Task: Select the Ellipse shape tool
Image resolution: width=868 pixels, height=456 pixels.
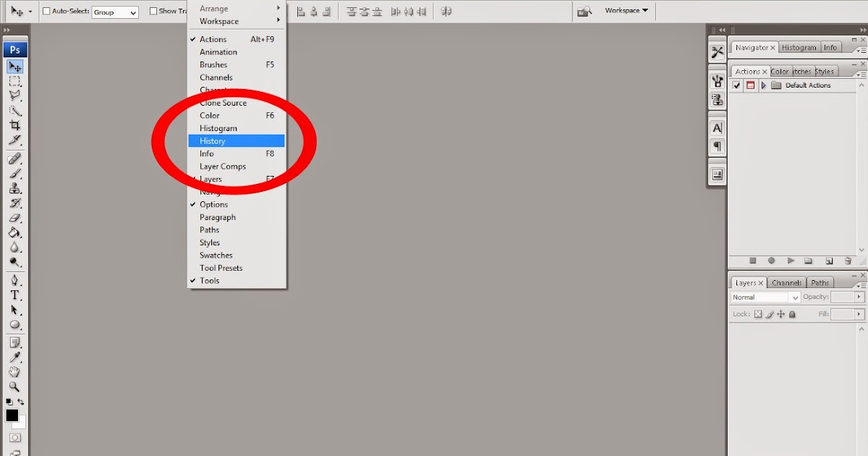Action: point(15,325)
